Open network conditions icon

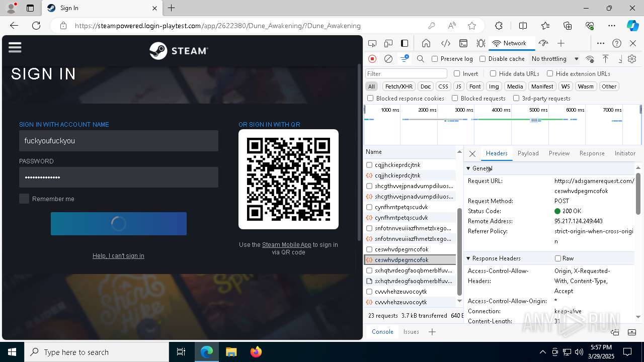(590, 59)
